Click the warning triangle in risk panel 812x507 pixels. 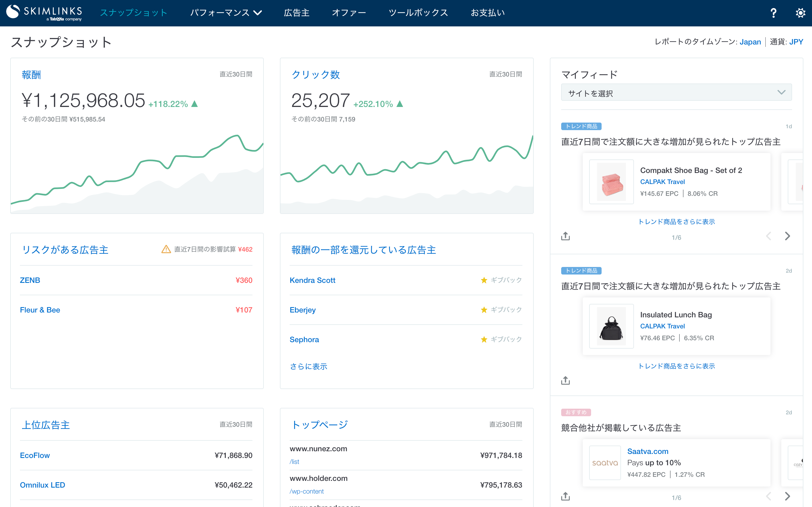point(166,249)
